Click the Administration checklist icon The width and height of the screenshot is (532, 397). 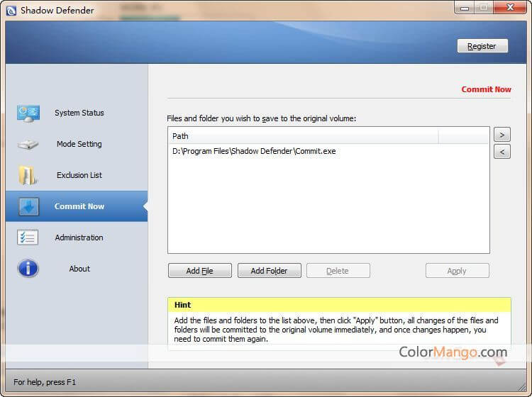coord(28,237)
